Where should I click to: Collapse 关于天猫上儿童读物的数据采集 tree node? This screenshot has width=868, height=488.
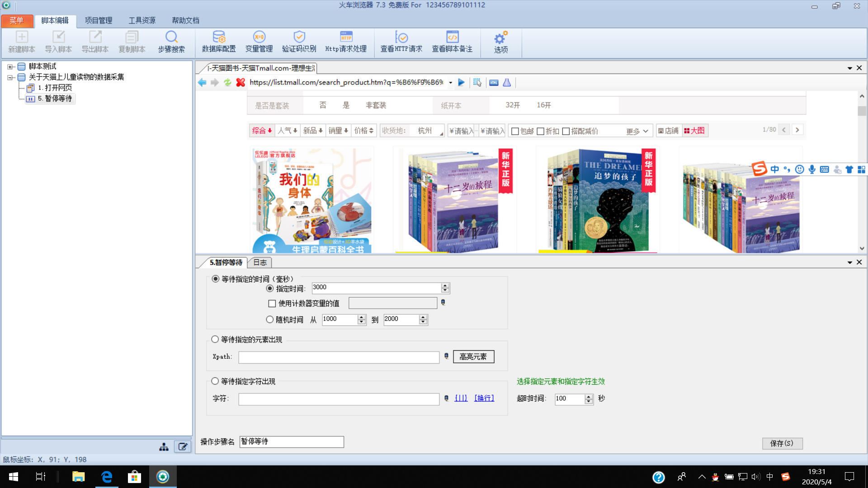pos(10,77)
